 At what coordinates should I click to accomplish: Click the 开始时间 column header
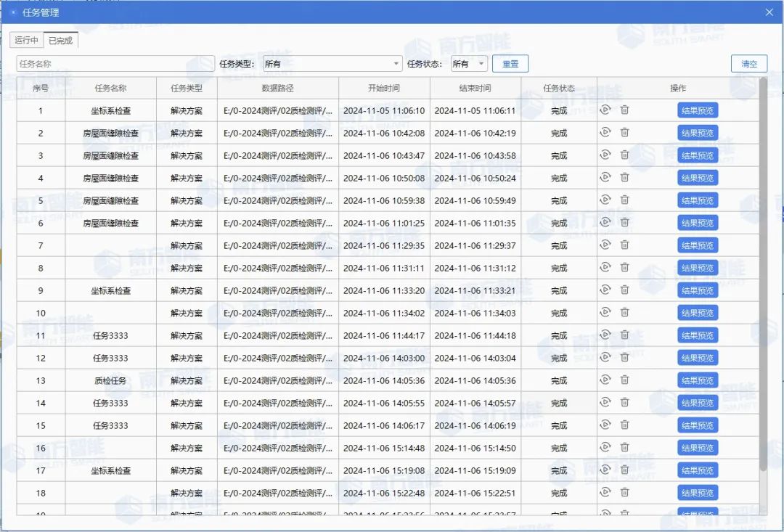384,88
